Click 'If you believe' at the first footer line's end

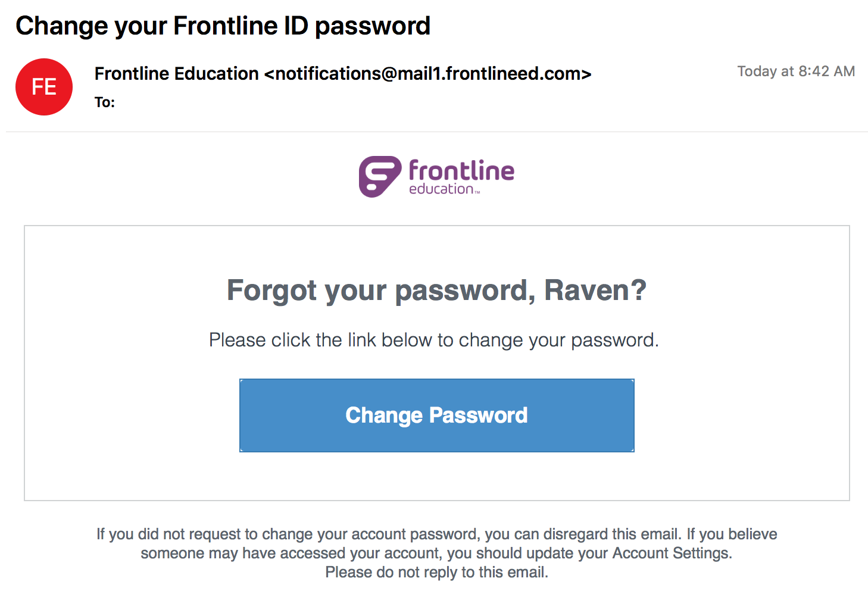tap(732, 534)
